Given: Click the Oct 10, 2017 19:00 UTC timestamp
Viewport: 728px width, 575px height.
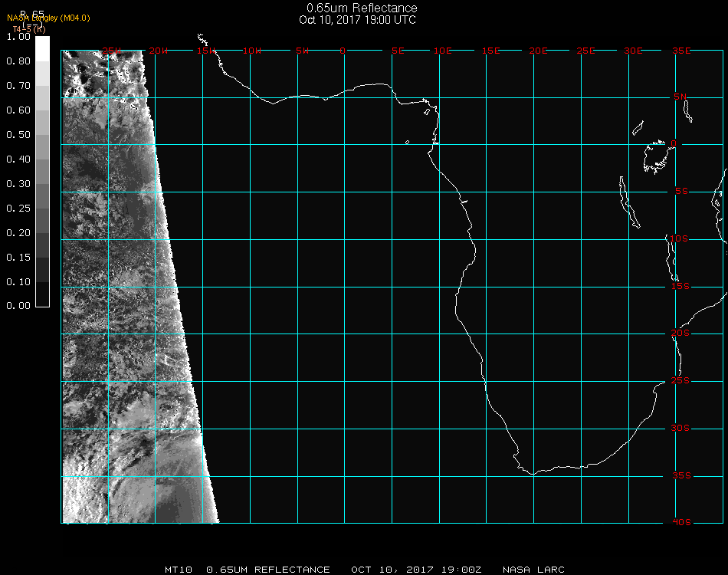Looking at the screenshot, I should (x=358, y=20).
